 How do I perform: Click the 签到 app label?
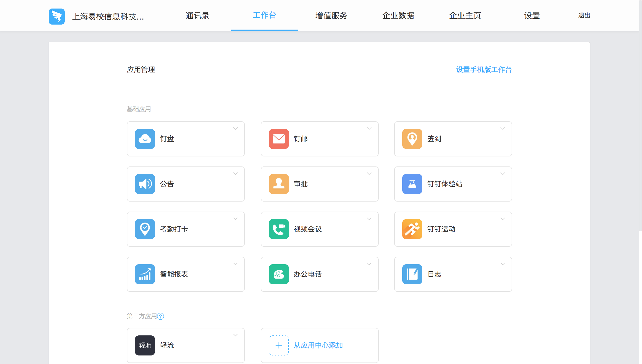pyautogui.click(x=434, y=139)
